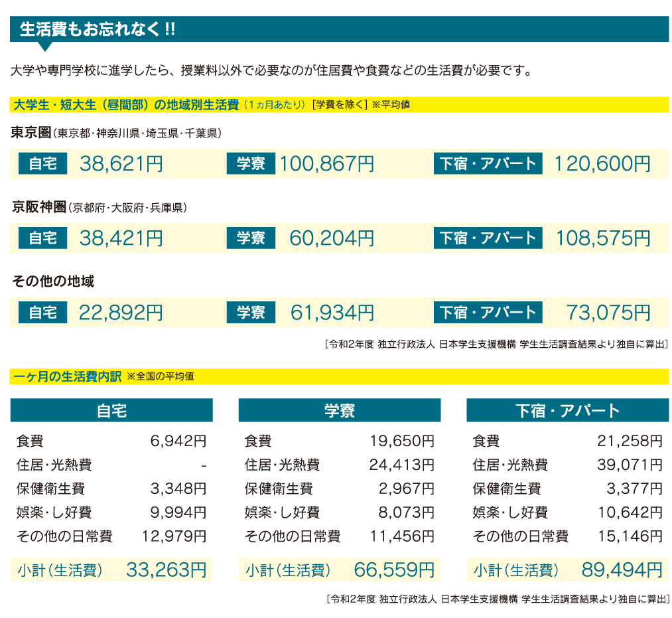Click the 学寮 label in the 京阪神圏 row
Image resolution: width=672 pixels, height=618 pixels.
251,238
